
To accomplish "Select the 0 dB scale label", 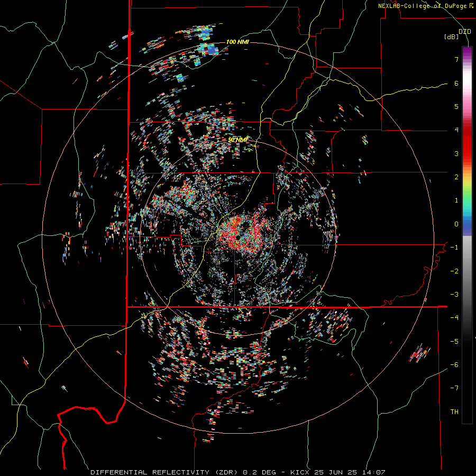I will (x=456, y=224).
